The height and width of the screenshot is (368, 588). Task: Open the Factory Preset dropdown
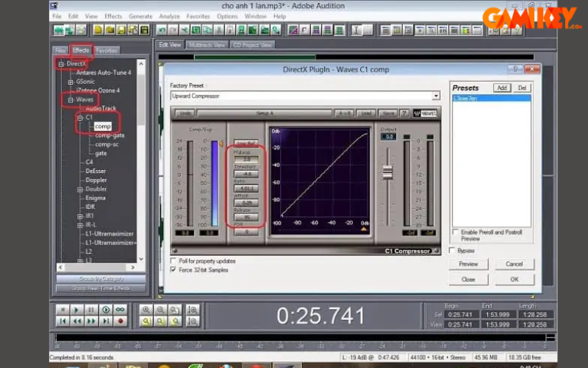[x=436, y=96]
